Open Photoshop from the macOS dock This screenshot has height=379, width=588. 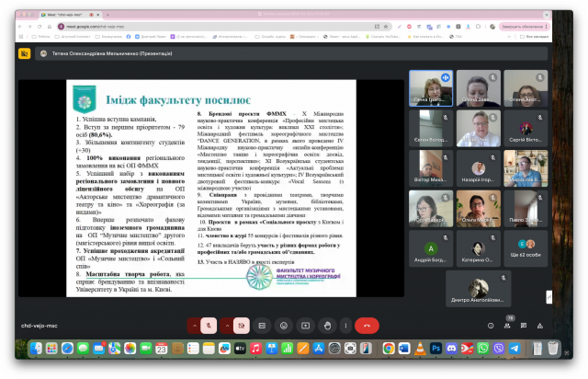click(x=435, y=348)
